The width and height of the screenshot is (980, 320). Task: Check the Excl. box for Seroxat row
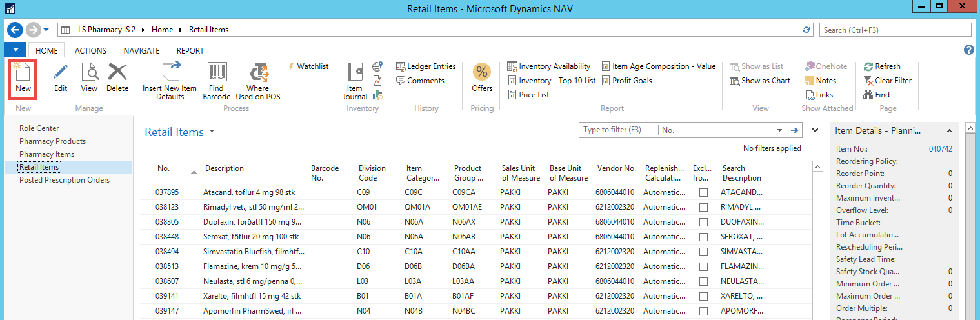[703, 237]
